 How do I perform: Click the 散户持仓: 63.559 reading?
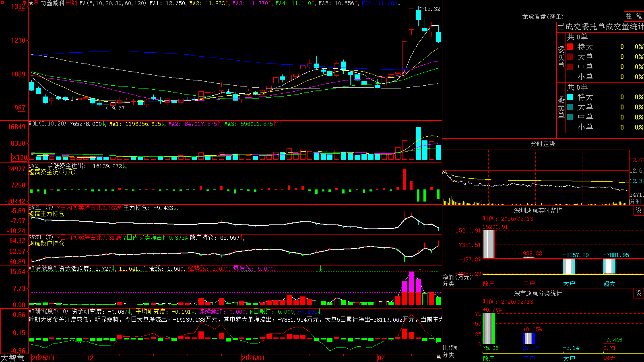[215, 238]
